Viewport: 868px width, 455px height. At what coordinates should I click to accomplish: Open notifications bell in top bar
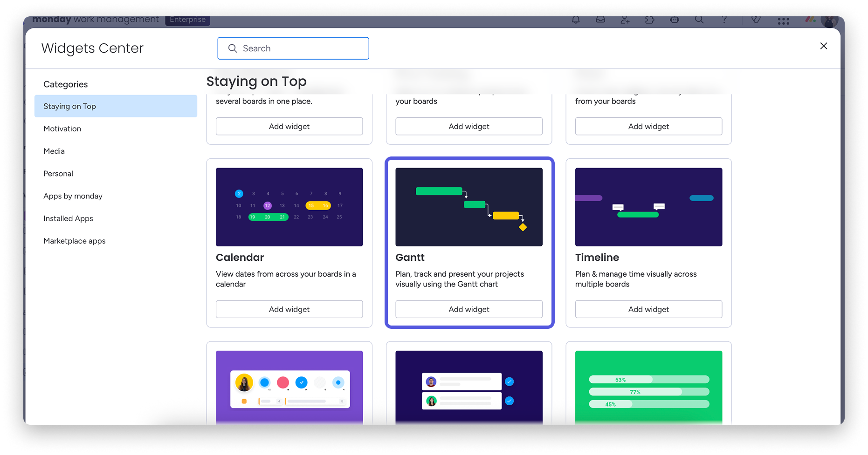(576, 20)
